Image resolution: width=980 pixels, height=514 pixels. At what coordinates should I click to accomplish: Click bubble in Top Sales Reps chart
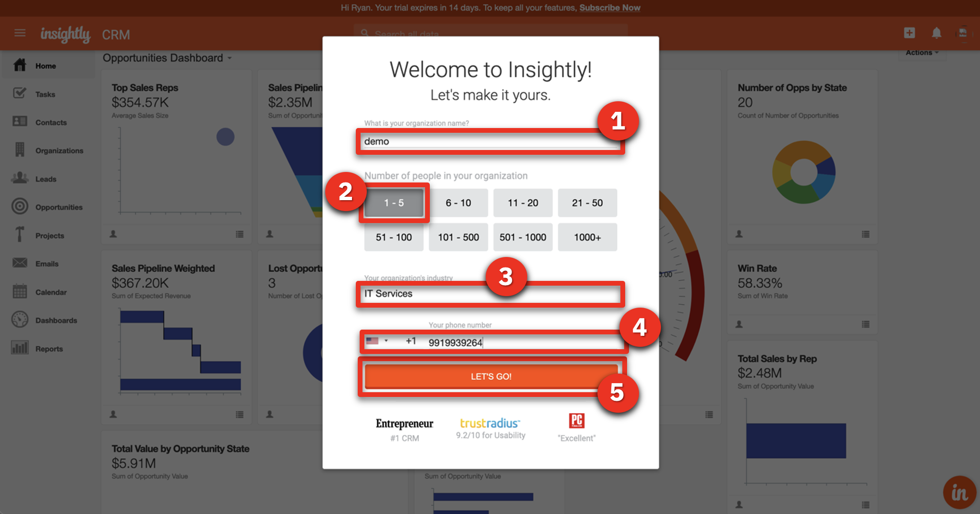click(225, 137)
